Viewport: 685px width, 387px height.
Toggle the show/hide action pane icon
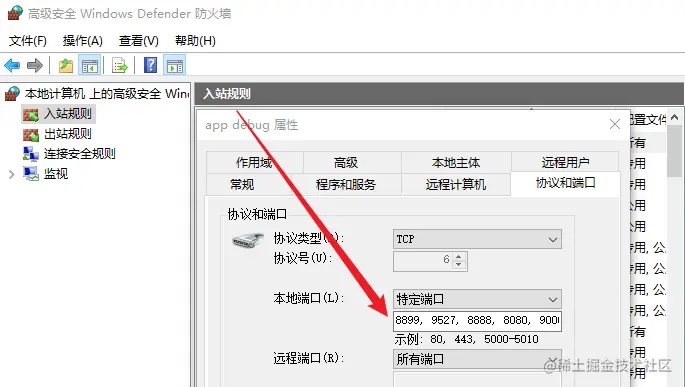click(175, 66)
